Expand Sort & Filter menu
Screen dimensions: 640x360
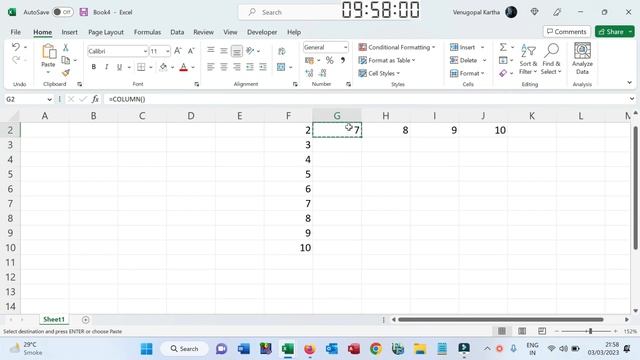coord(528,60)
